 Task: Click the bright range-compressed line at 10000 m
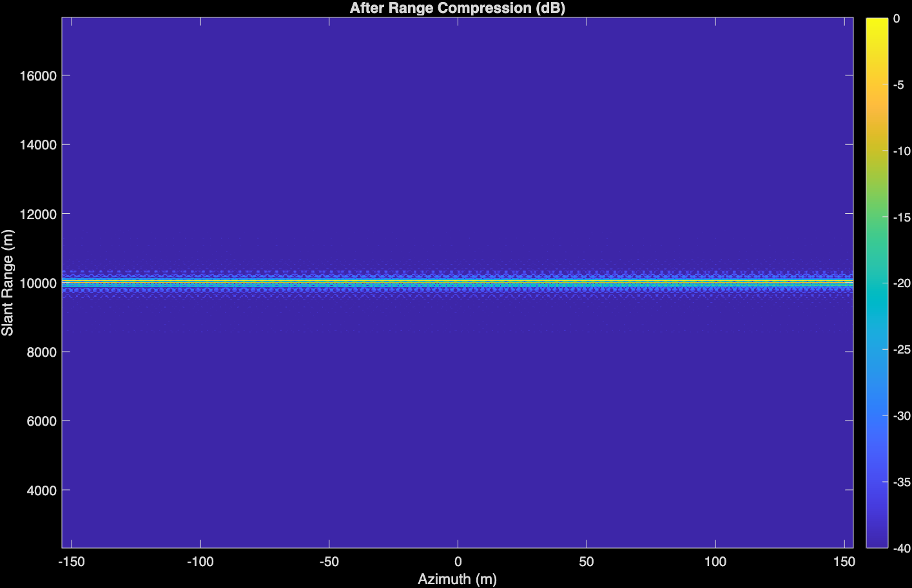tap(457, 282)
